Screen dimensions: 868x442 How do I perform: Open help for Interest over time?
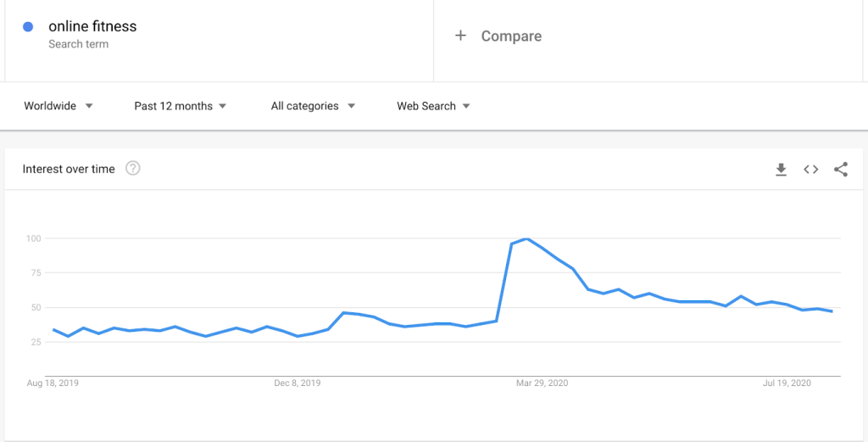click(133, 168)
